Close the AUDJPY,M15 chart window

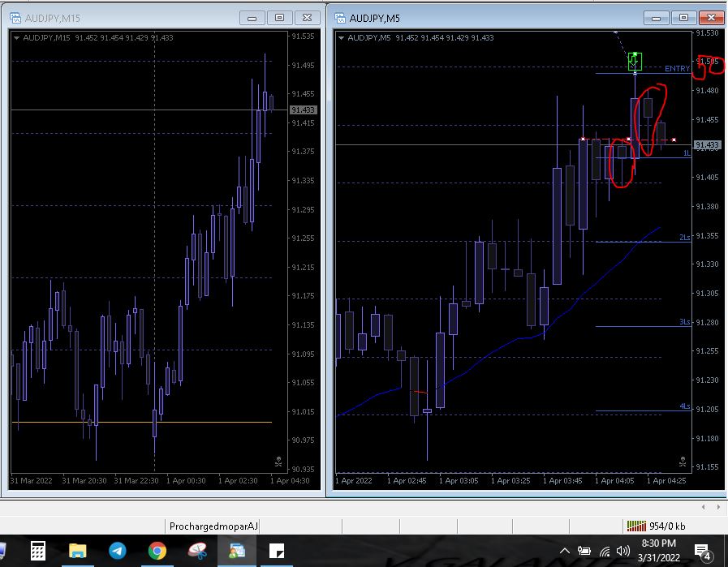click(308, 18)
